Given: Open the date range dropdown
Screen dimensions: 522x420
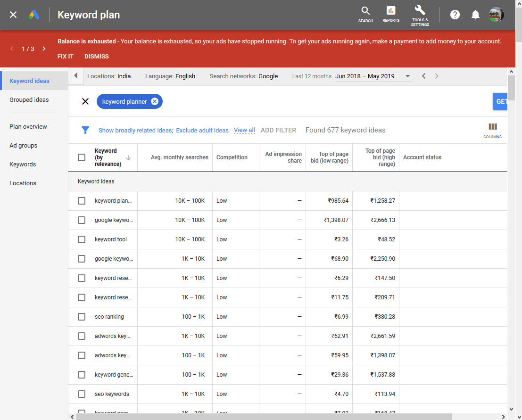Looking at the screenshot, I should pos(374,76).
